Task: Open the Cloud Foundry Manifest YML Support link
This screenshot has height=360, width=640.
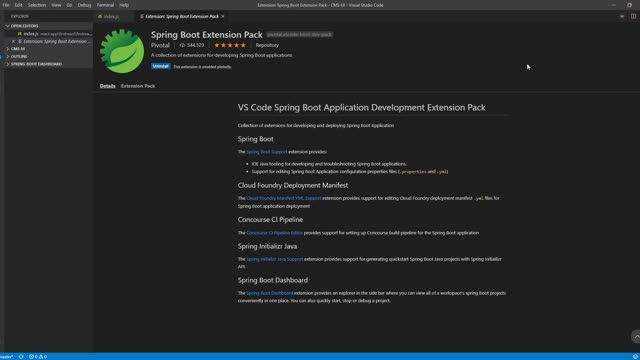Action: point(284,198)
